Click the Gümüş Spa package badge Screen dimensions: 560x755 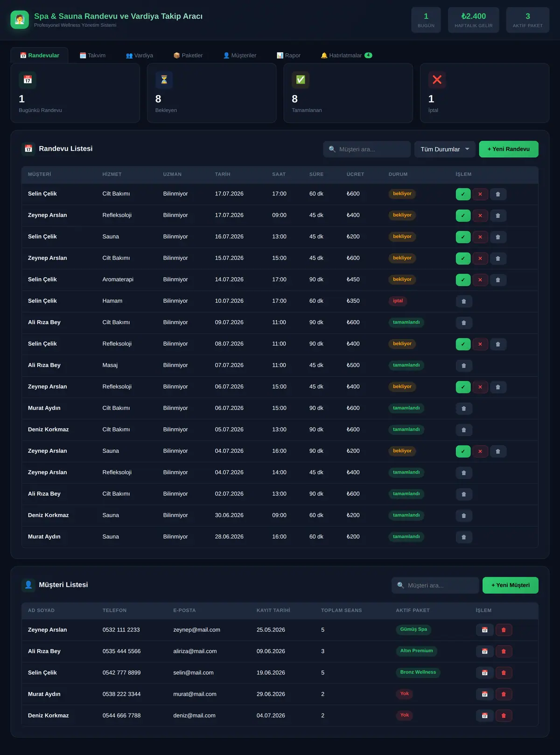pos(413,629)
